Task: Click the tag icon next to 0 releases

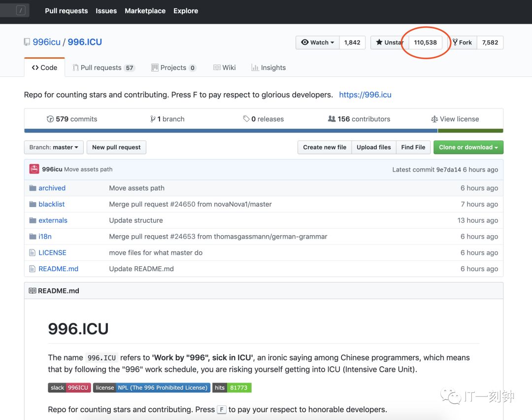Action: pos(246,119)
